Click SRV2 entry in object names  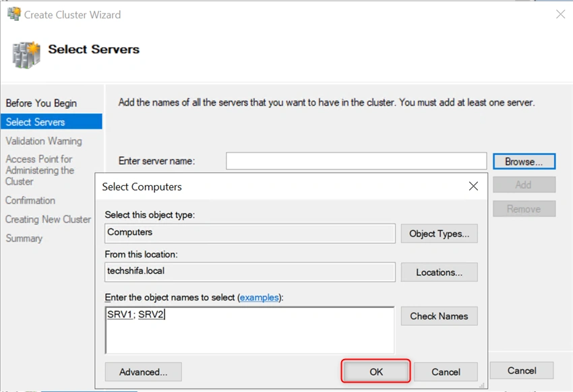pos(151,315)
